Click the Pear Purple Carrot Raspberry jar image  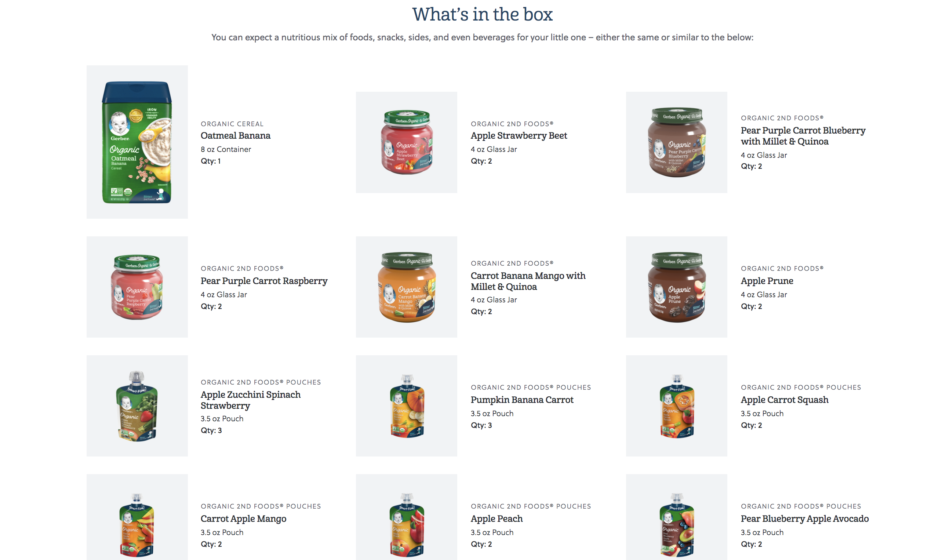tap(137, 287)
